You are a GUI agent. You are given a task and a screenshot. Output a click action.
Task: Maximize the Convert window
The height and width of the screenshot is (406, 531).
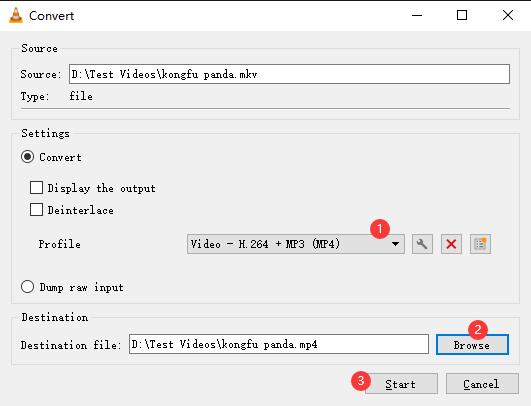click(x=462, y=15)
